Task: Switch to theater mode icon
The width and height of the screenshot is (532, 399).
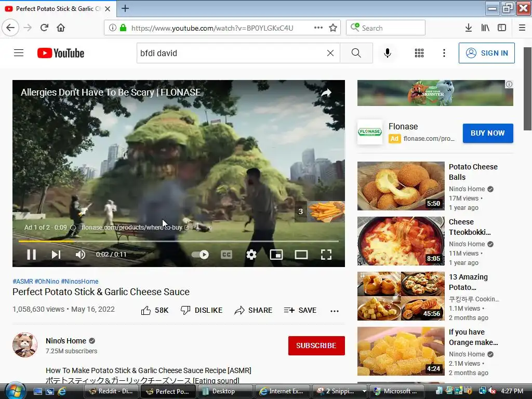Action: click(301, 255)
